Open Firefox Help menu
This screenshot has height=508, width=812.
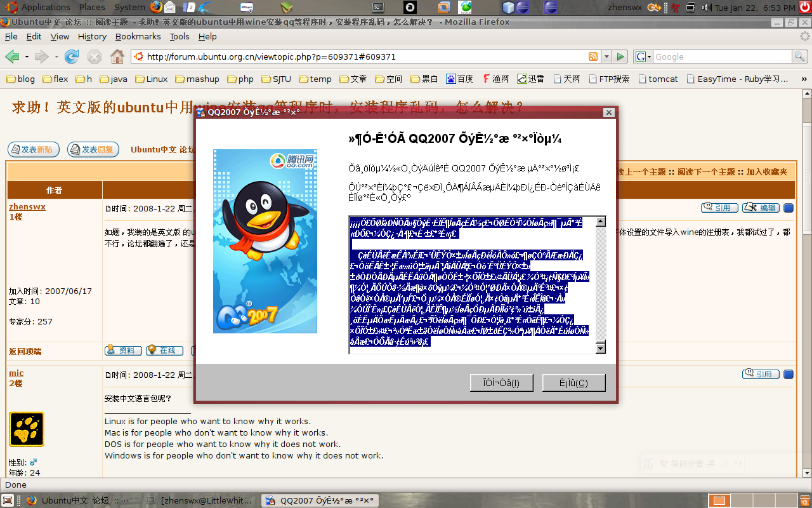point(207,36)
